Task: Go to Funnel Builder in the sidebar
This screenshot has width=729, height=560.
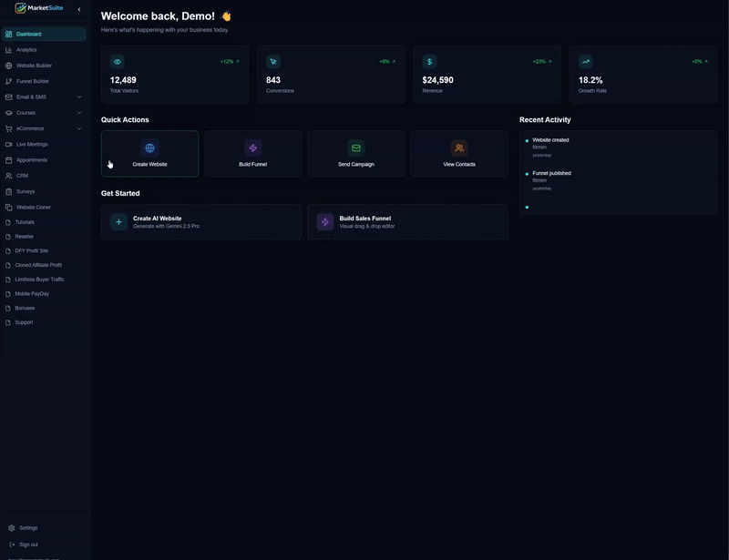Action: pos(32,81)
